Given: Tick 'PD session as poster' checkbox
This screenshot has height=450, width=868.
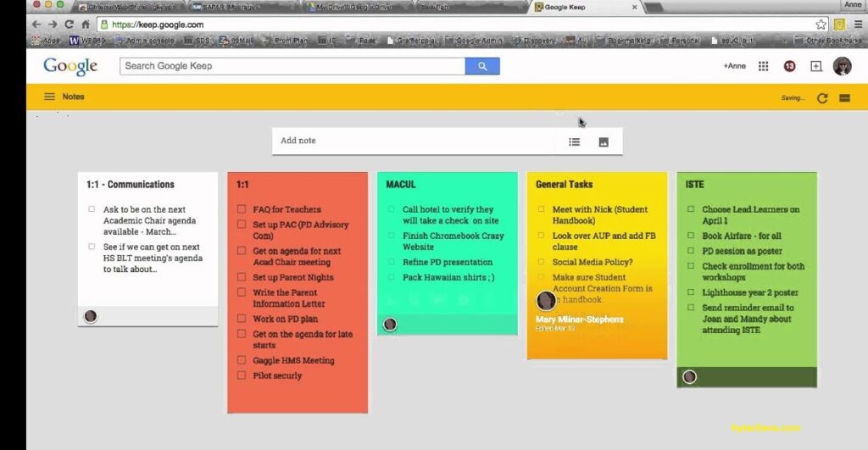Looking at the screenshot, I should 691,250.
